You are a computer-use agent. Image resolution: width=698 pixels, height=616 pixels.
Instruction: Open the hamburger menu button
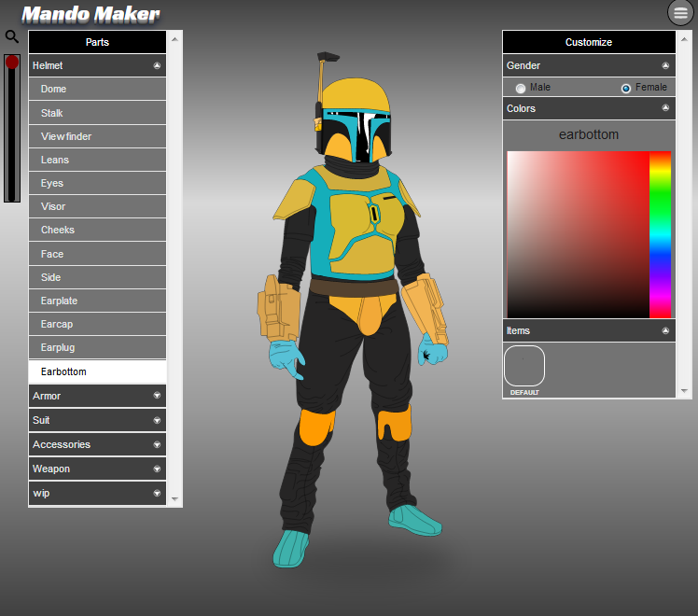tap(680, 13)
